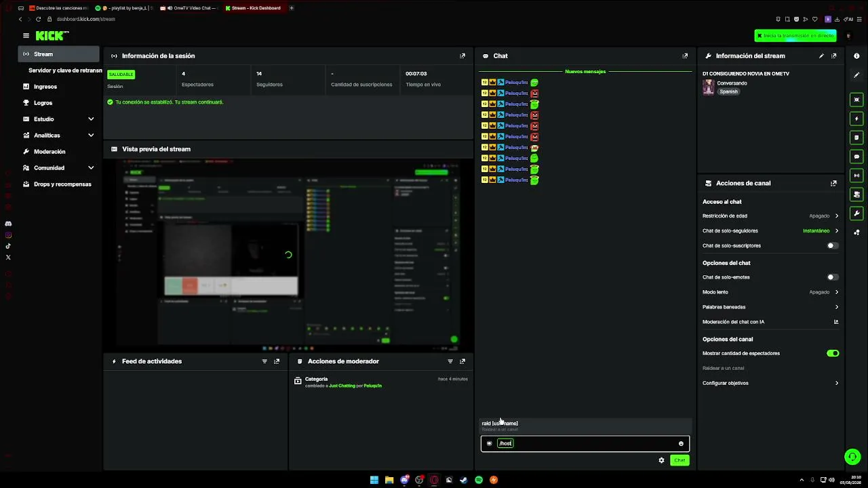Image resolution: width=868 pixels, height=488 pixels.
Task: Filter the Feed de actividades
Action: pos(264,361)
